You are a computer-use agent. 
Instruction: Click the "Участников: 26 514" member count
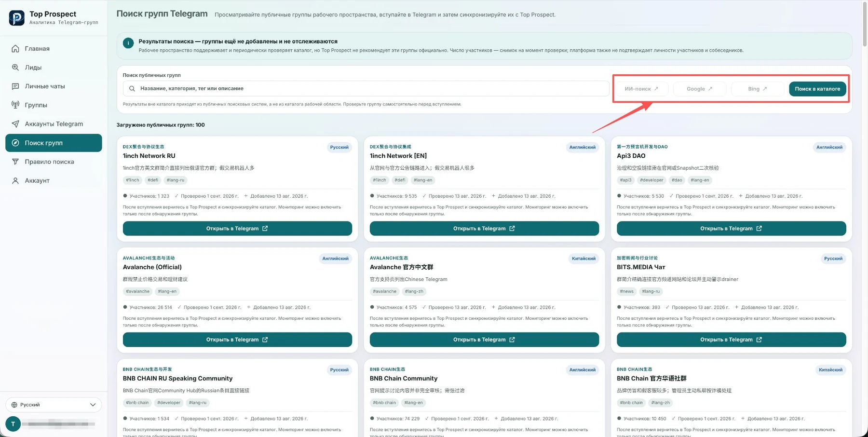click(150, 307)
